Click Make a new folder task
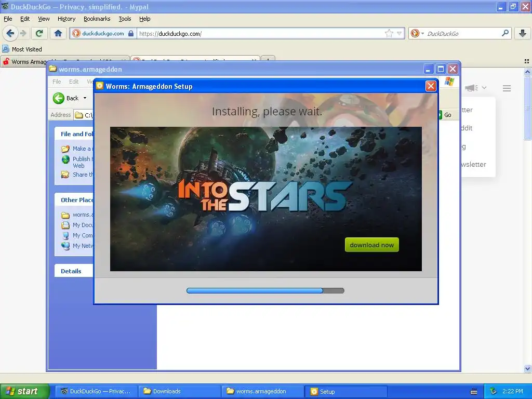Viewport: 532px width, 399px height. 77,149
